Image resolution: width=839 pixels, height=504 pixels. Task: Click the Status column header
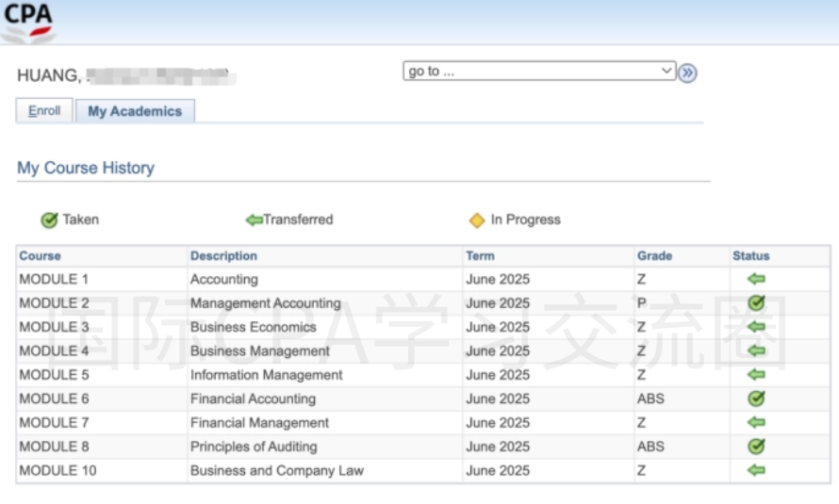750,256
